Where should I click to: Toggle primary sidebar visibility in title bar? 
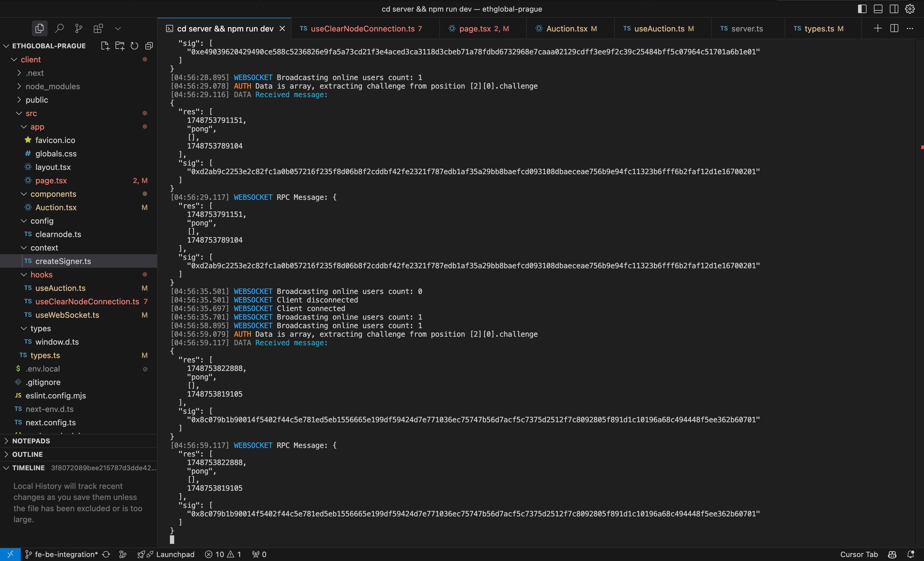coord(862,9)
